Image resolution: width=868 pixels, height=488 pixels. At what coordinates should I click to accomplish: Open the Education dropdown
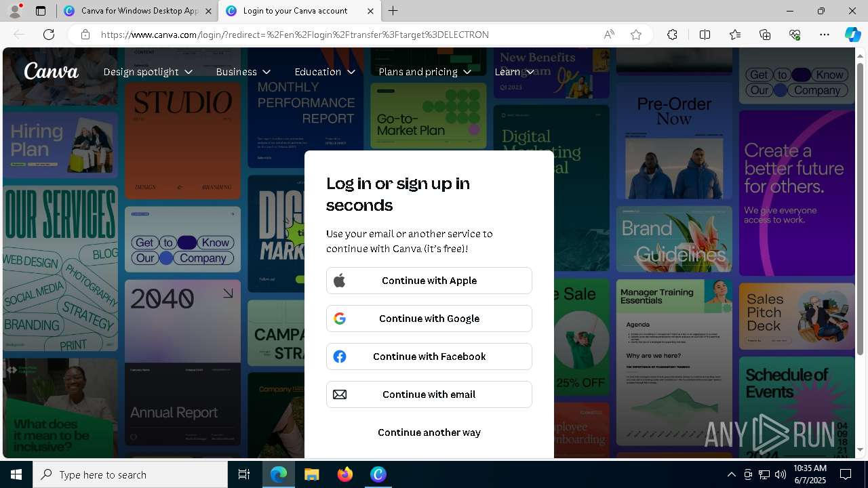325,72
